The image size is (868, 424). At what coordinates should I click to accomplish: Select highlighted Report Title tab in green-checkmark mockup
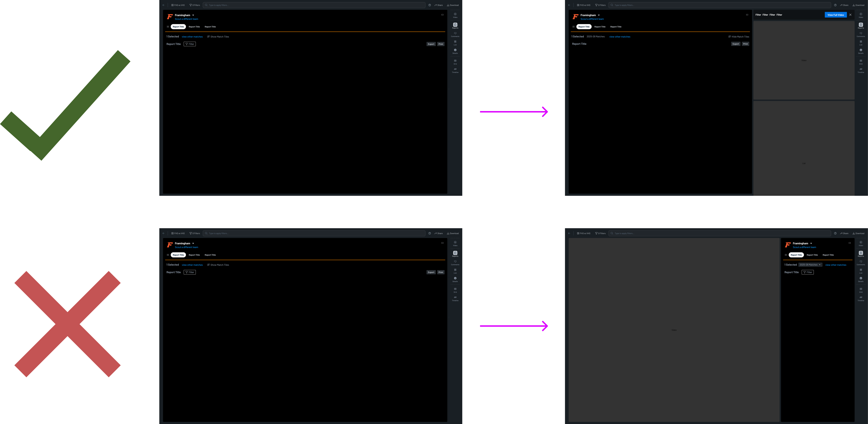(178, 27)
